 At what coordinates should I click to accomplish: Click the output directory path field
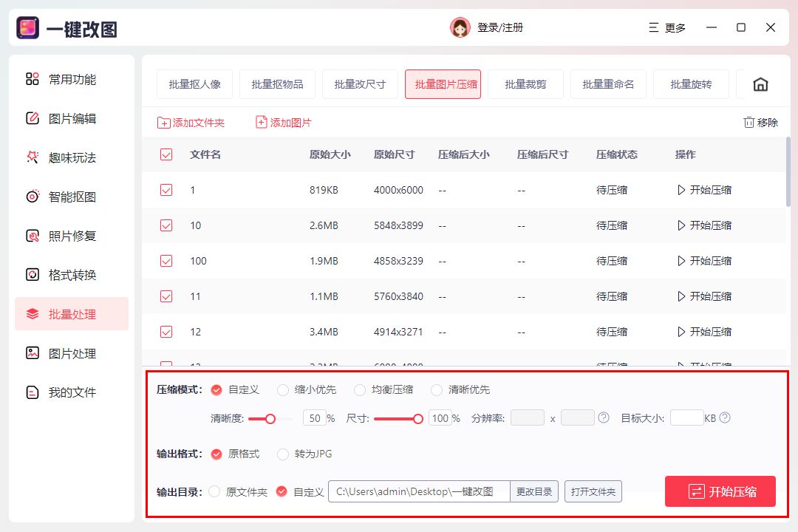click(420, 491)
